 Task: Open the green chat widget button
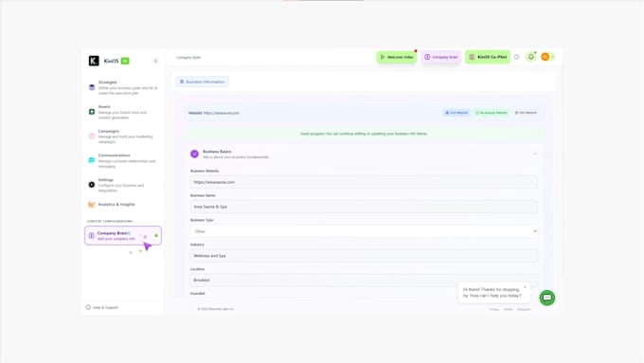point(547,298)
